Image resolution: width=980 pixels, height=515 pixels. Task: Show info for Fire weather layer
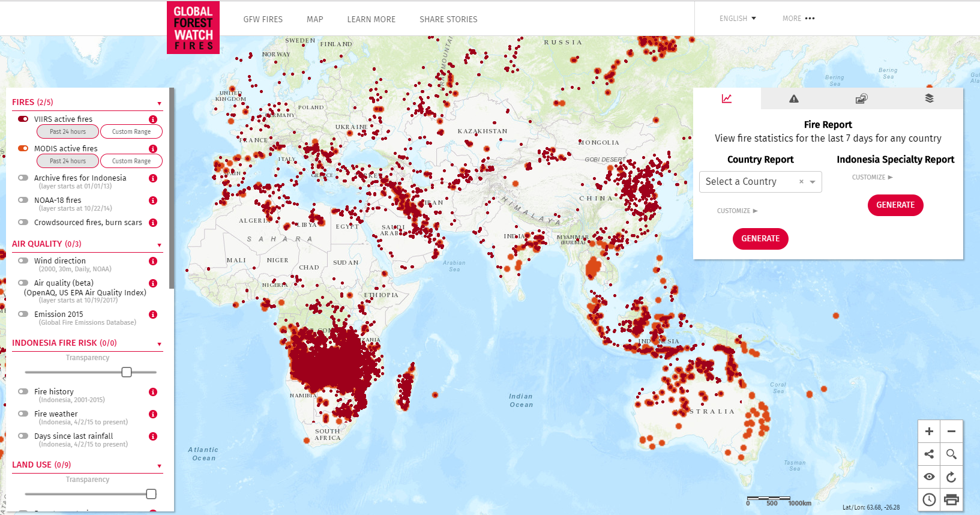click(153, 414)
